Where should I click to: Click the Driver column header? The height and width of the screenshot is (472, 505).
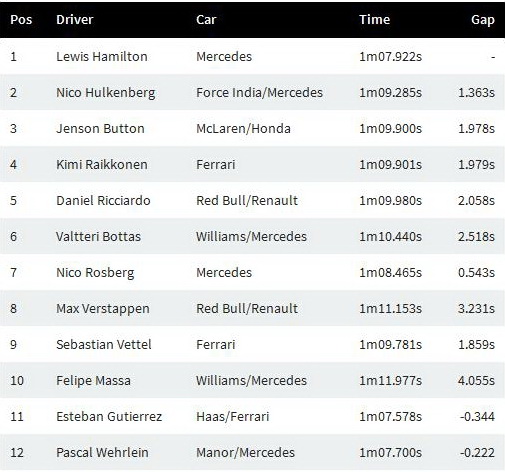pyautogui.click(x=75, y=20)
